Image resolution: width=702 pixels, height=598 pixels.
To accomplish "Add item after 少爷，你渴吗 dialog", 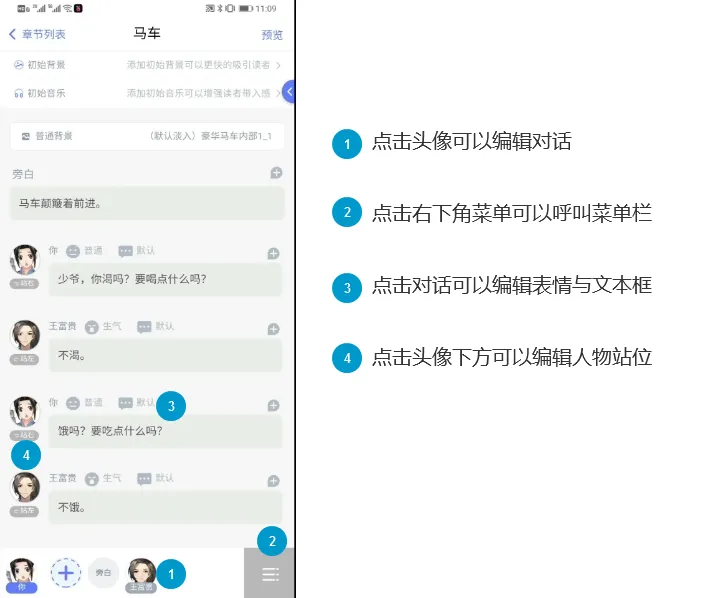I will [274, 253].
